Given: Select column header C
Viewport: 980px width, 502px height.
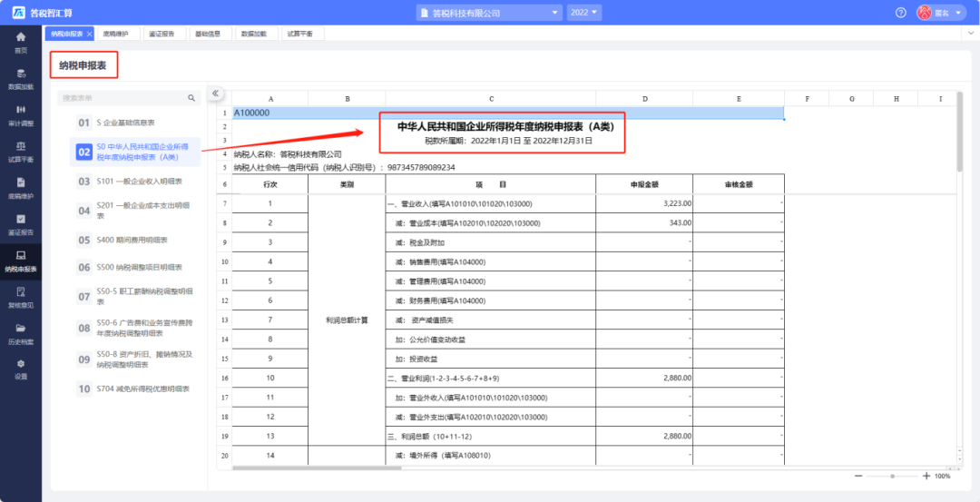Looking at the screenshot, I should pyautogui.click(x=491, y=99).
